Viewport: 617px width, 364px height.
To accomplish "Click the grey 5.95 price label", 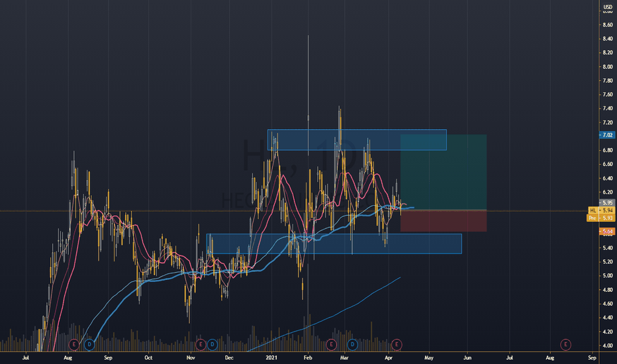I will (x=607, y=203).
